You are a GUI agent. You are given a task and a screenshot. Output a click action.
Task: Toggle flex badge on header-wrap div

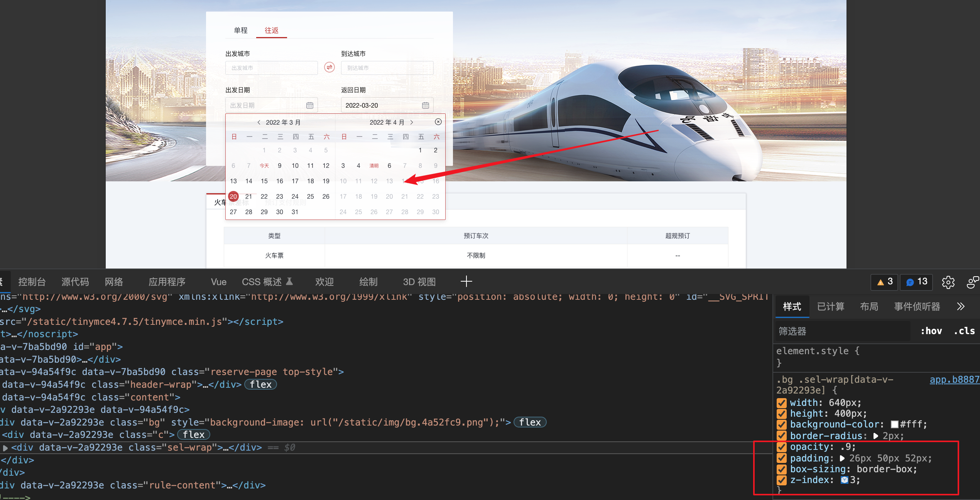coord(260,385)
